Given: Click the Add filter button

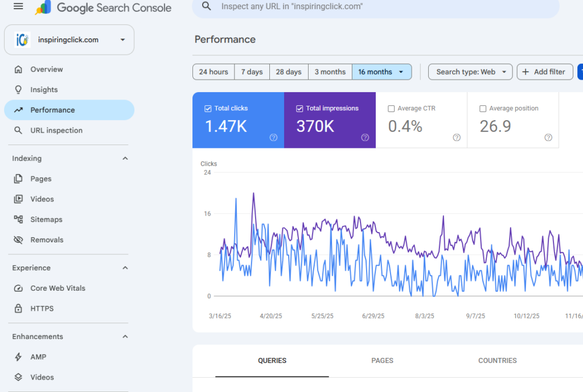Looking at the screenshot, I should [545, 72].
